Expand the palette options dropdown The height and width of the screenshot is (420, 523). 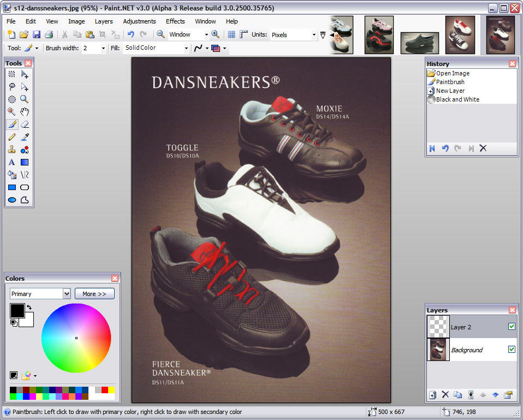click(x=35, y=376)
